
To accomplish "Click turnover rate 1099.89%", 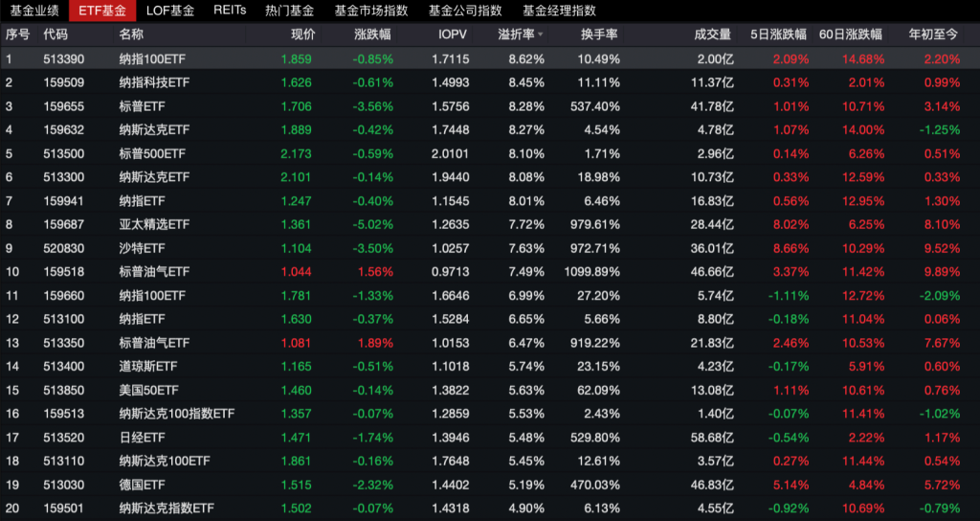I will (591, 272).
